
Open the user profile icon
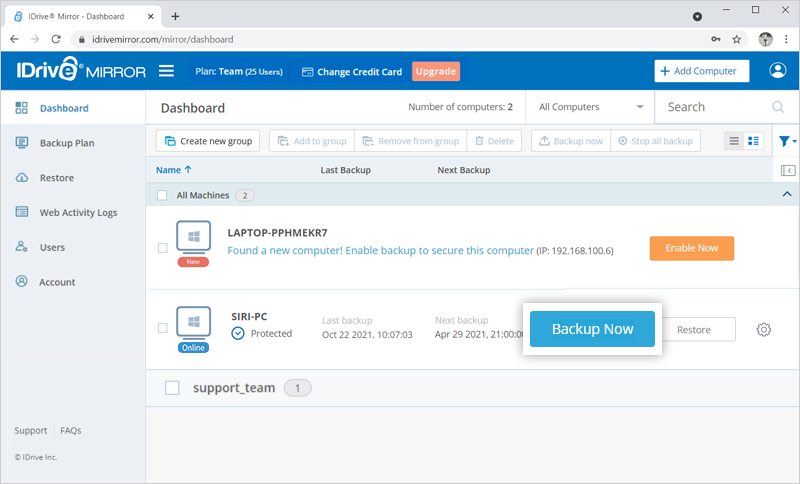[x=778, y=70]
